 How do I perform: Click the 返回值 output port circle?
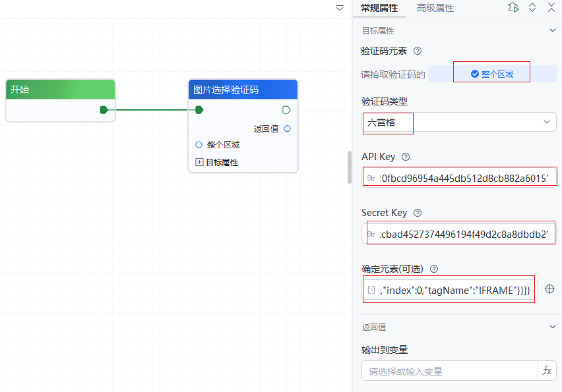click(287, 128)
